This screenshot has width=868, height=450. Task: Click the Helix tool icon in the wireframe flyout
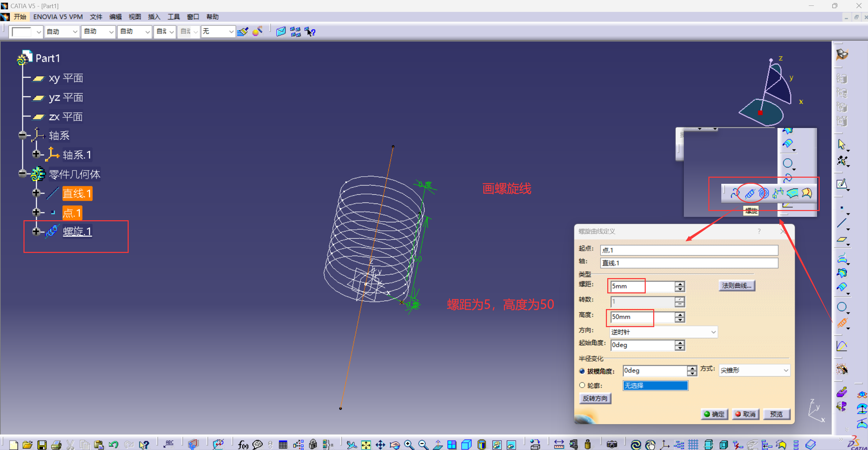pos(750,193)
